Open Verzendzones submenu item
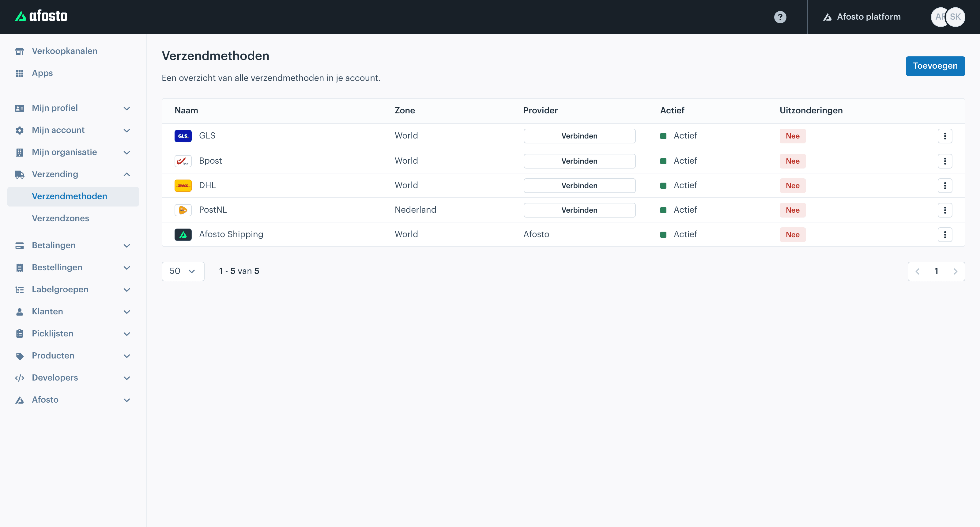Viewport: 980px width, 527px height. click(x=61, y=218)
